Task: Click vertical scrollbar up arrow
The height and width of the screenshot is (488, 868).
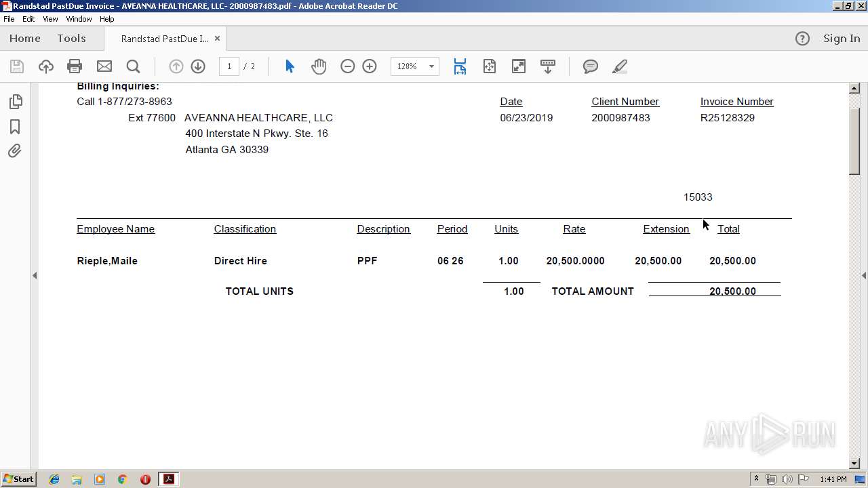Action: pos(854,88)
